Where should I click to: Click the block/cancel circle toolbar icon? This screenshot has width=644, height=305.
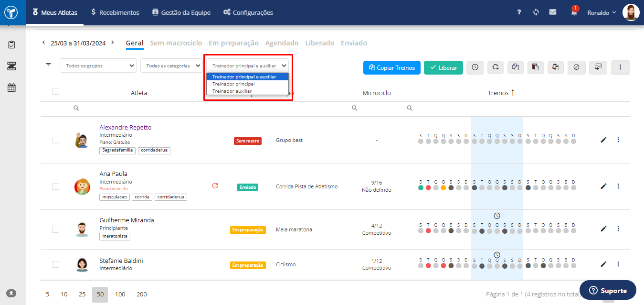pyautogui.click(x=576, y=67)
